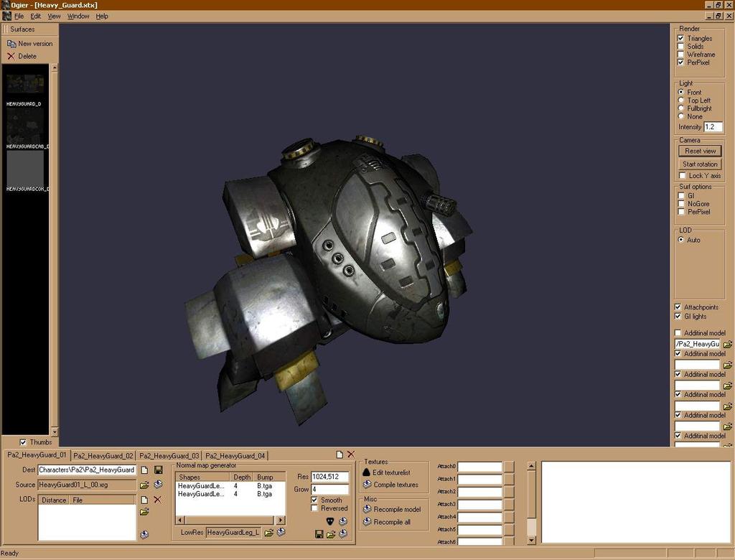This screenshot has width=735, height=560.
Task: Click compile icon below the LODs folder
Action: coord(144,534)
